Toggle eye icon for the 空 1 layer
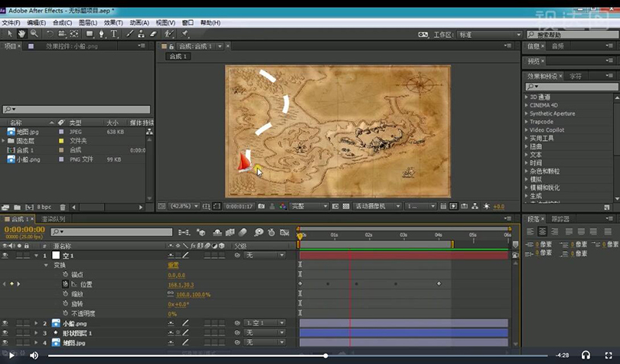 point(5,256)
